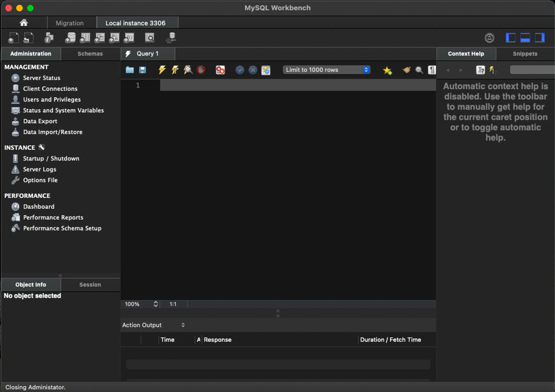Toggle autocommit mode
555x392 pixels.
pyautogui.click(x=266, y=70)
